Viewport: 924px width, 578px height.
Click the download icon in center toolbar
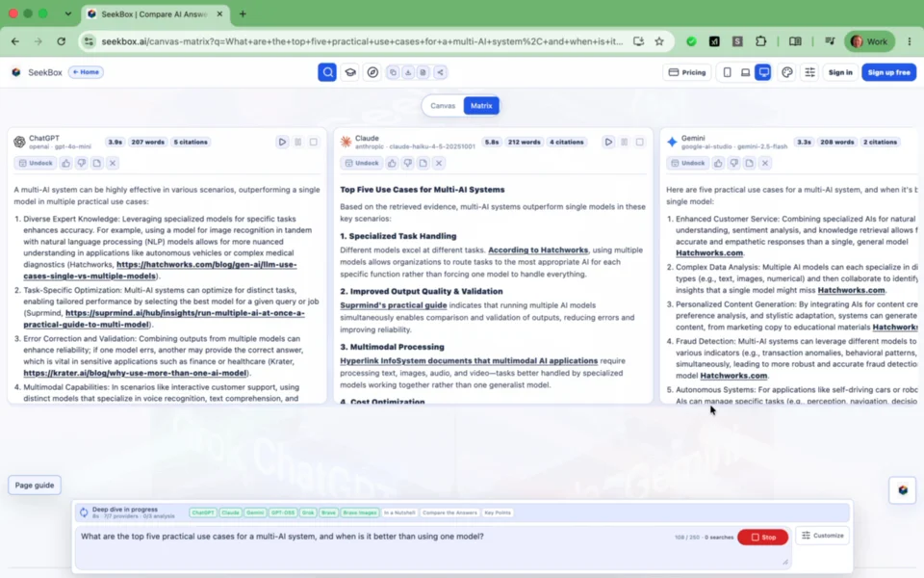coord(408,72)
